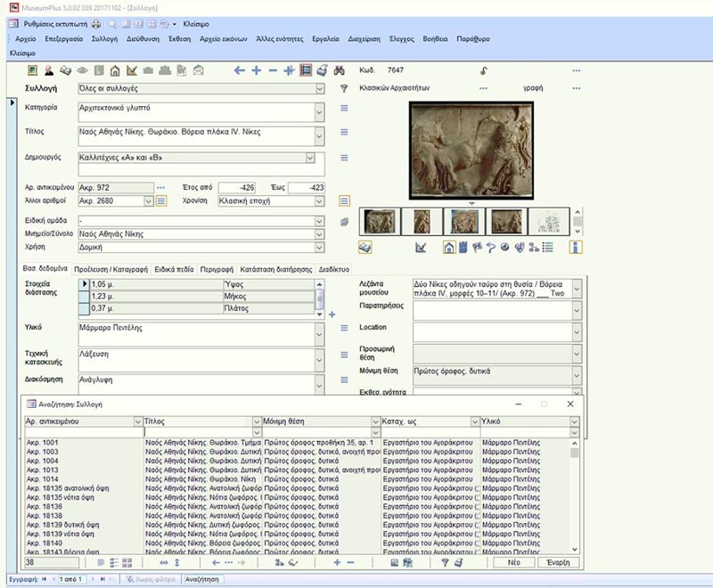Viewport: 713px width, 588px height.
Task: Click the padlock icon next to code 7647
Action: click(484, 70)
